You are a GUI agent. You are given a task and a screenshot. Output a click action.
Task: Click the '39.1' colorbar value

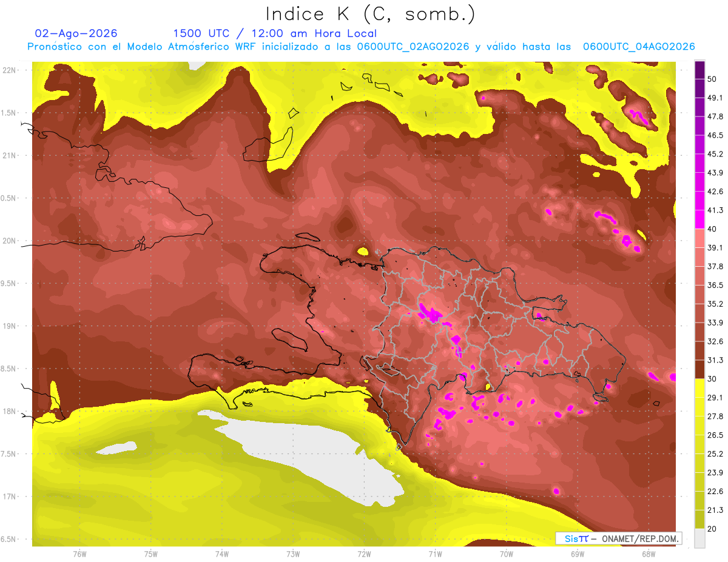point(715,247)
